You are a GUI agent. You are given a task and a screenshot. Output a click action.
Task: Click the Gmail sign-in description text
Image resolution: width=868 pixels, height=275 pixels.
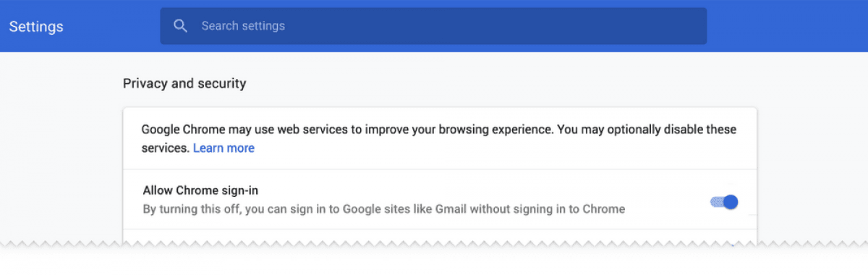tap(383, 210)
